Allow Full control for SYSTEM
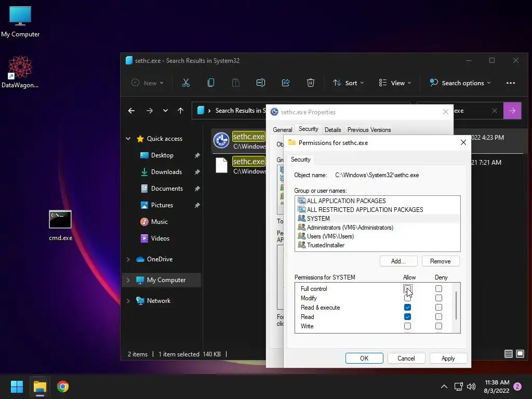 pyautogui.click(x=407, y=289)
